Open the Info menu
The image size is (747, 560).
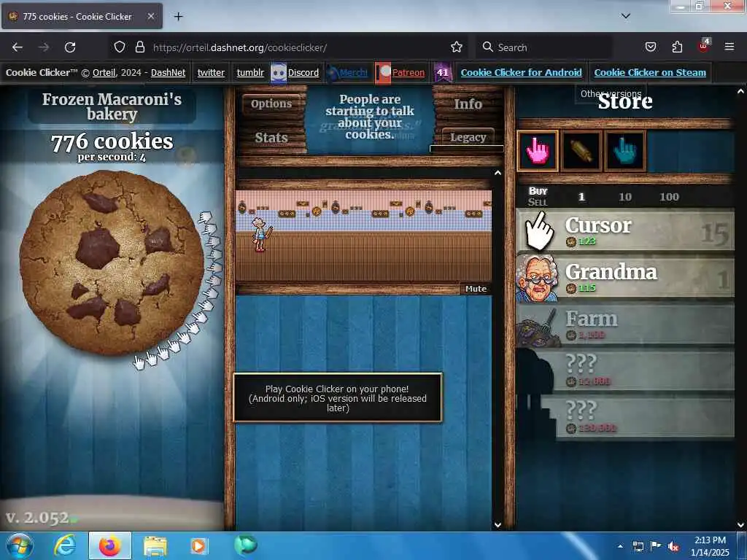[468, 104]
